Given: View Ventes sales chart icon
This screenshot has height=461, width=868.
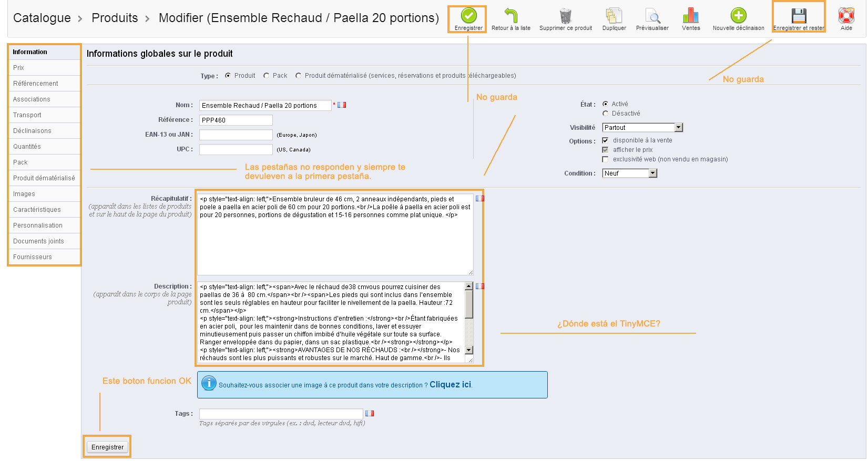Looking at the screenshot, I should 691,15.
